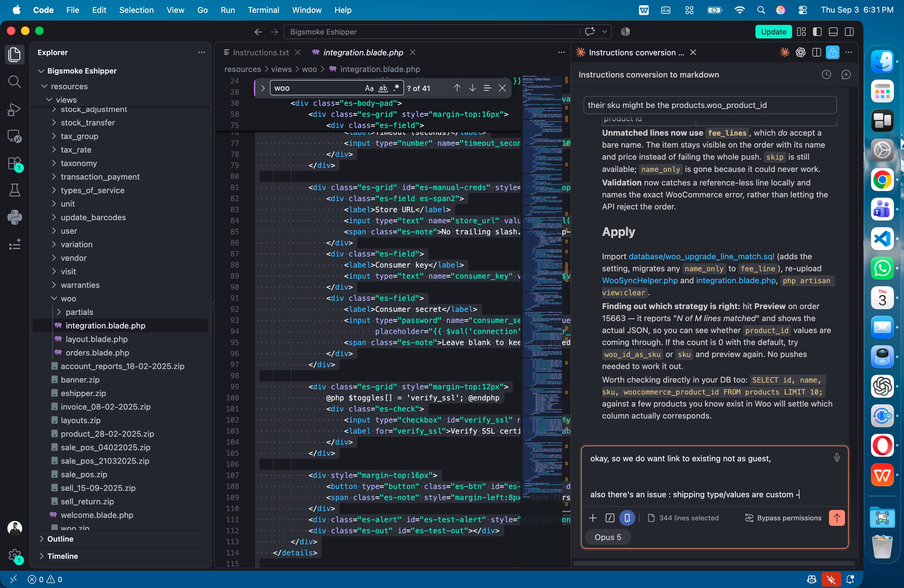
Task: Toggle Match Case in find widget
Action: pos(369,88)
